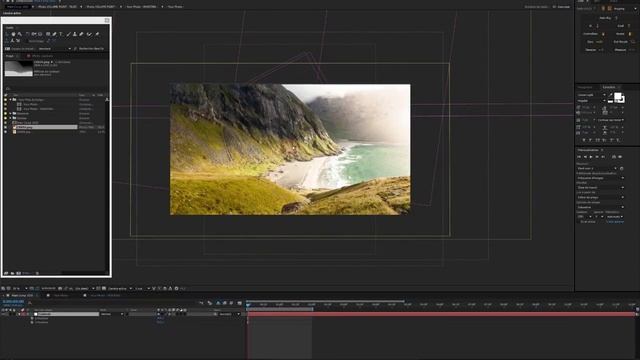Select the first timeline composition tab
The image size is (640, 360).
coord(22,296)
